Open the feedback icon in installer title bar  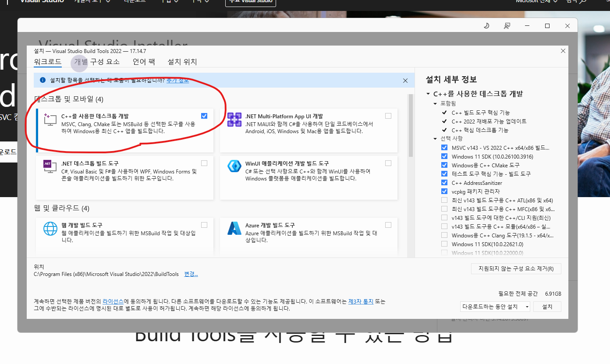(x=507, y=26)
